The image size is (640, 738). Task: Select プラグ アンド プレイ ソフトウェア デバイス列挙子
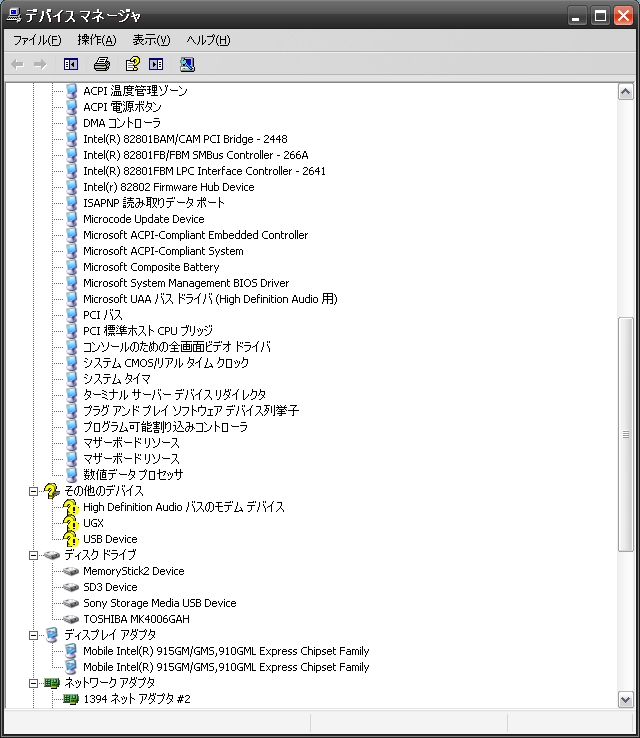(x=191, y=411)
